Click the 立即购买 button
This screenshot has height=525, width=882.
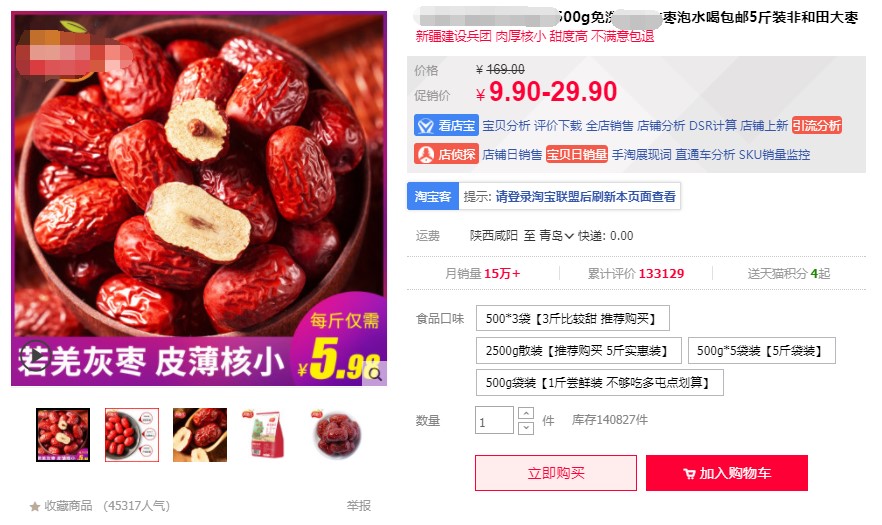(556, 473)
